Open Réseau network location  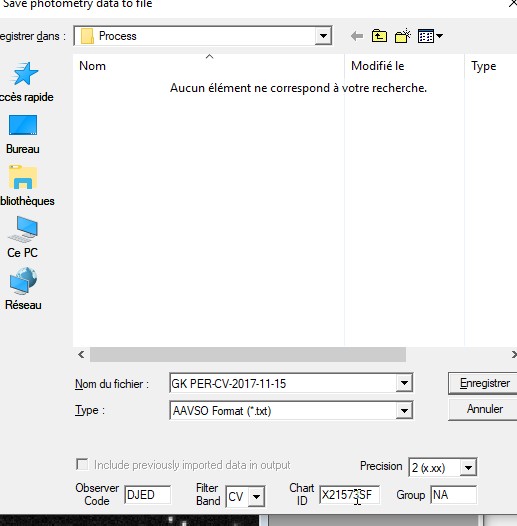(x=23, y=289)
